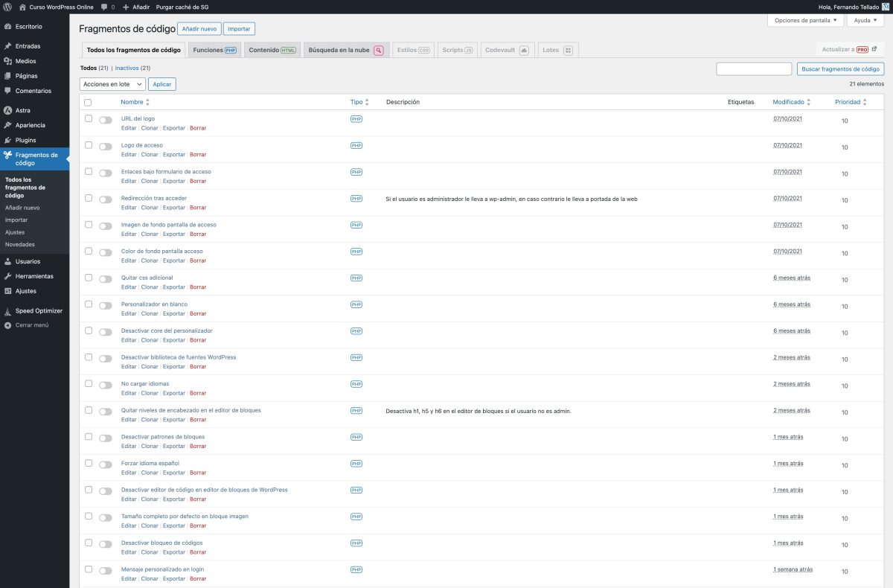Open the 'Acciones en lote' dropdown
The height and width of the screenshot is (588, 893).
pyautogui.click(x=112, y=84)
